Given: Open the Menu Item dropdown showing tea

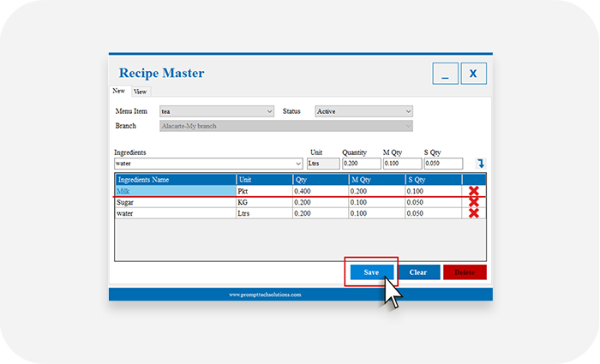Looking at the screenshot, I should [217, 111].
